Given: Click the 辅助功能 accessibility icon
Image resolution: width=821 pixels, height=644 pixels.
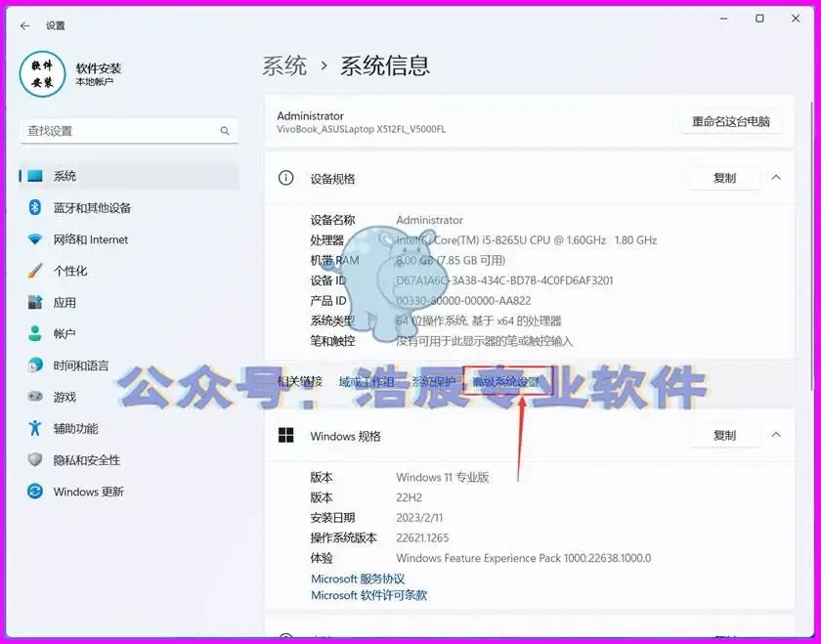Looking at the screenshot, I should 35,428.
